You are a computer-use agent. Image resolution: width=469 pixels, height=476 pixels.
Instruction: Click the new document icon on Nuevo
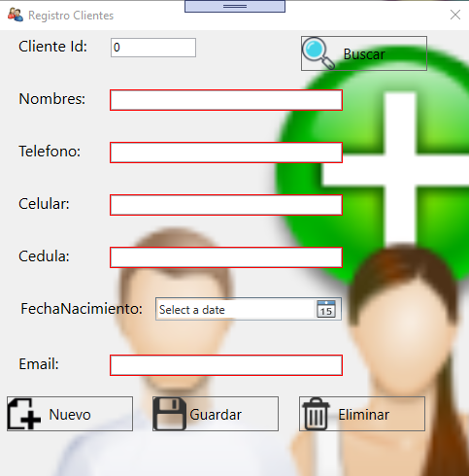(24, 414)
